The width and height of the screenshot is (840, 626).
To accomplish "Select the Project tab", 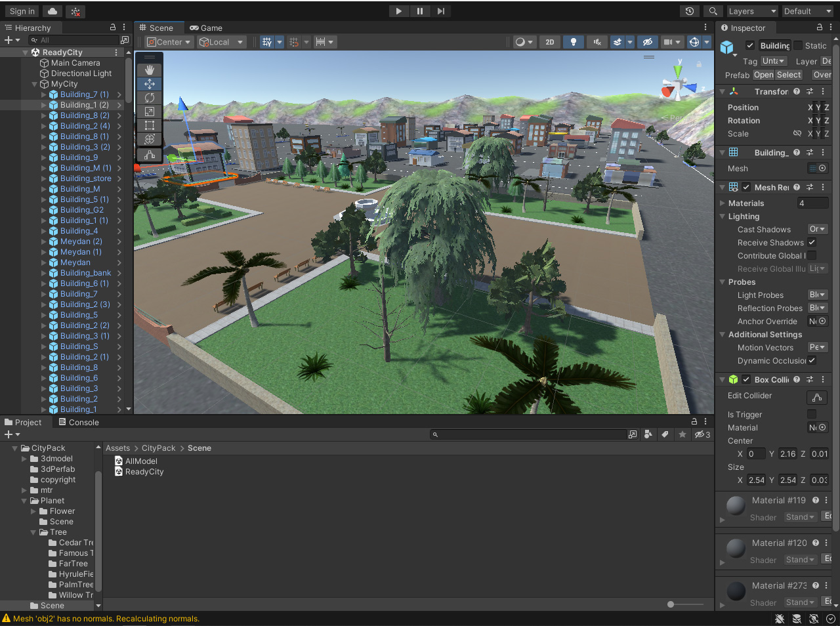I will click(23, 423).
